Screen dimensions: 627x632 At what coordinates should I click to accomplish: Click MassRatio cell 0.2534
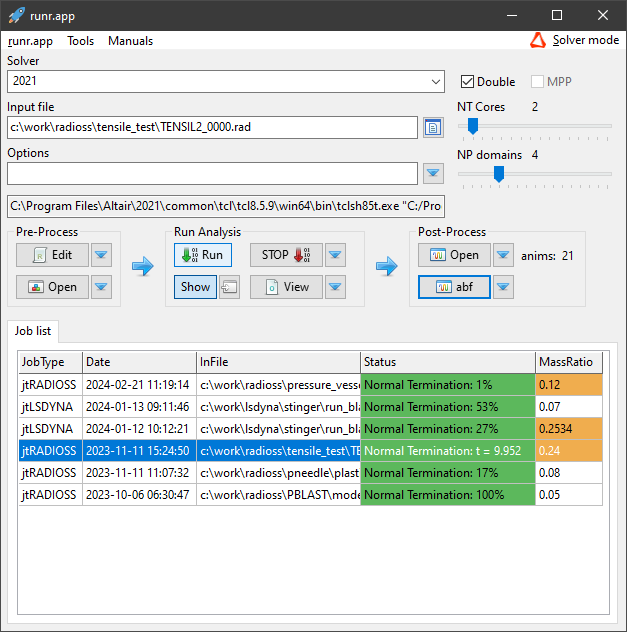tap(569, 429)
